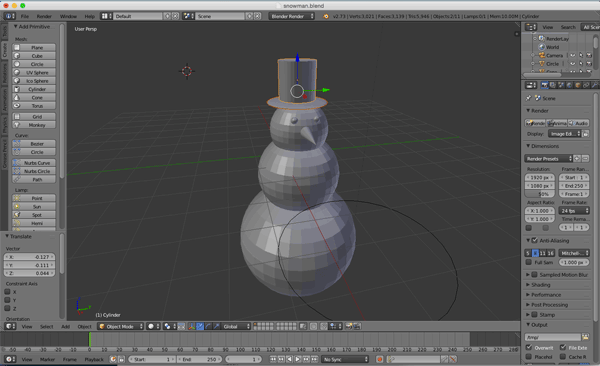Viewport: 600px width, 366px height.
Task: Toggle the 3D manipulator widget icon
Action: [x=191, y=326]
